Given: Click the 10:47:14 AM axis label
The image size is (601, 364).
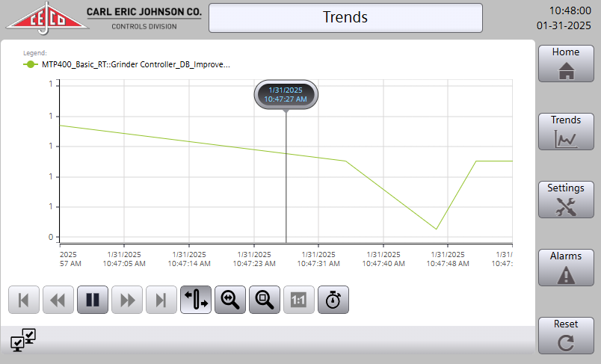Looking at the screenshot, I should [189, 259].
